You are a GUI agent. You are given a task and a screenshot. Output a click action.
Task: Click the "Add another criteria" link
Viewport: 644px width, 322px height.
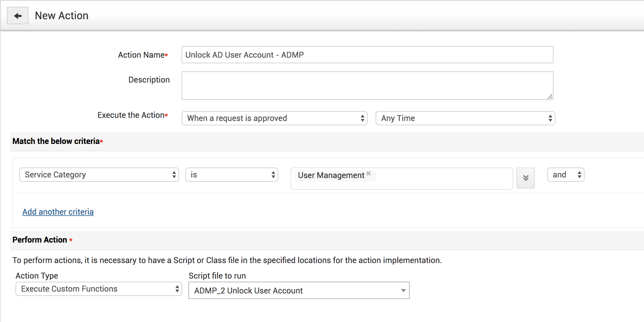[x=58, y=212]
